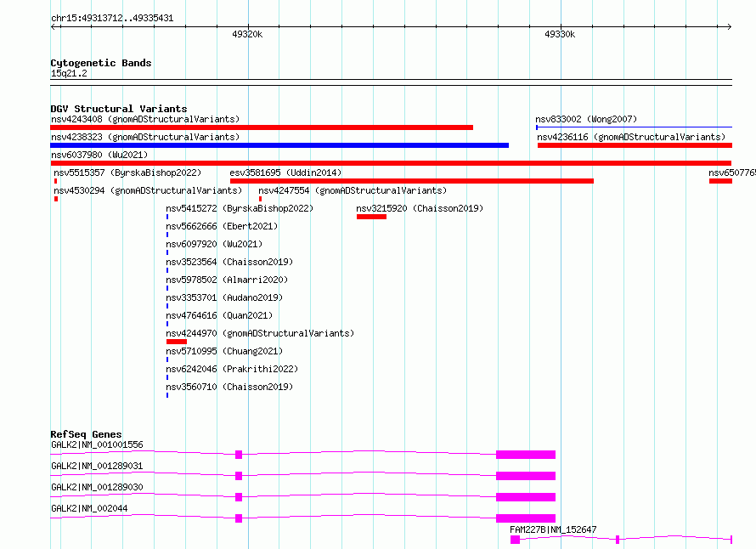Click the esv3581695 (Uddin2014) label
756x549 pixels.
coord(285,173)
